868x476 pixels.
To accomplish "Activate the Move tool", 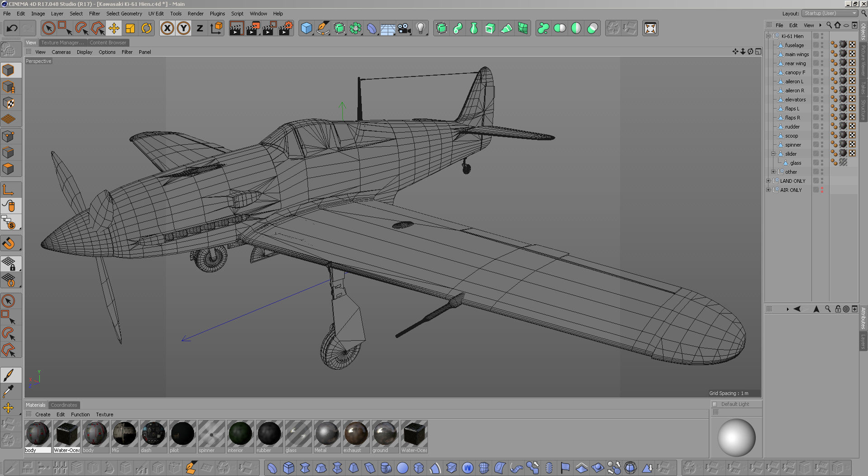I will (114, 29).
